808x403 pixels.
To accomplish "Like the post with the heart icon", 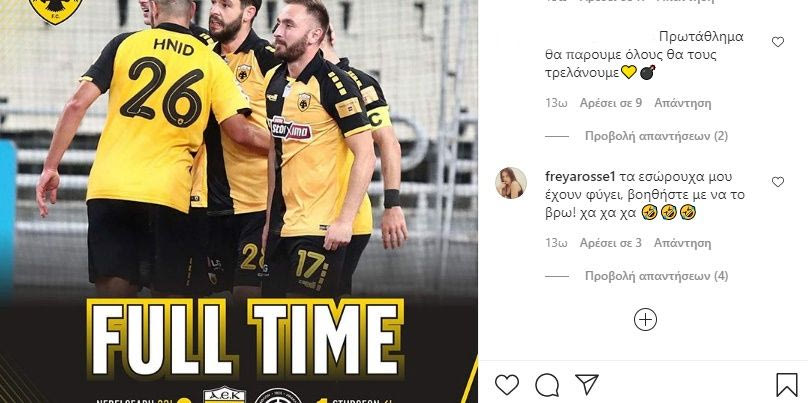I will [x=507, y=385].
